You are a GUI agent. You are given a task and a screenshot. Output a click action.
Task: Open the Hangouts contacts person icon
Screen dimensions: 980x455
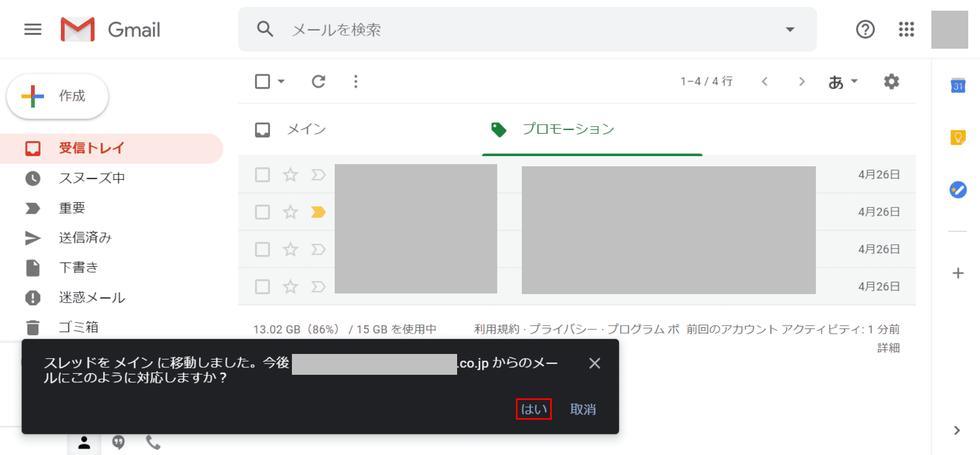[84, 443]
